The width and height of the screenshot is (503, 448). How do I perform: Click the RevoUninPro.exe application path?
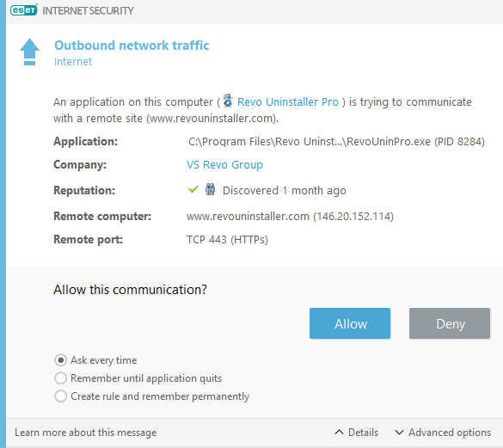click(x=336, y=142)
